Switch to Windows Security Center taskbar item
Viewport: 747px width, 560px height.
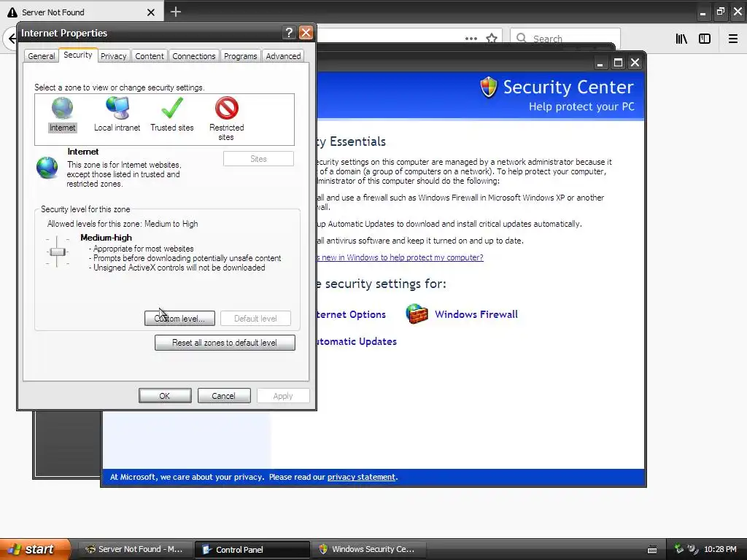pyautogui.click(x=368, y=549)
